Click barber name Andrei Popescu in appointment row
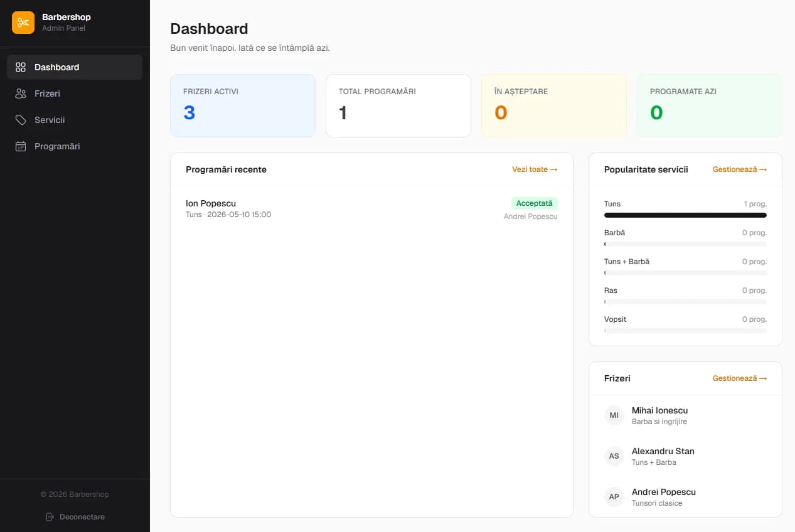The width and height of the screenshot is (795, 532). pyautogui.click(x=531, y=216)
